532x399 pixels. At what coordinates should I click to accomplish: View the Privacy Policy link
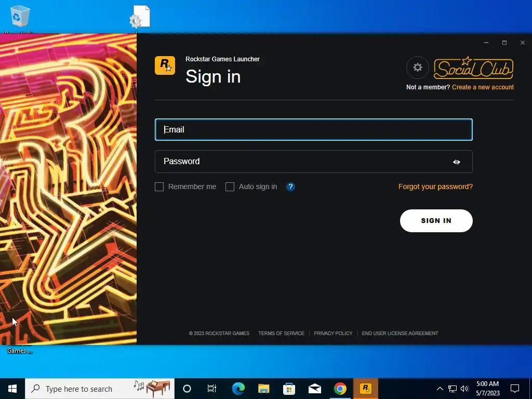pyautogui.click(x=333, y=333)
